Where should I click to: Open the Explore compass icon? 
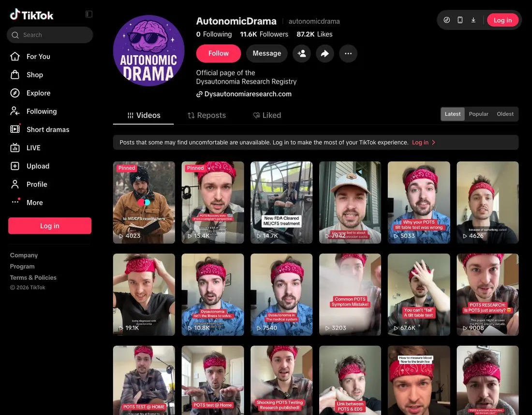coord(15,93)
